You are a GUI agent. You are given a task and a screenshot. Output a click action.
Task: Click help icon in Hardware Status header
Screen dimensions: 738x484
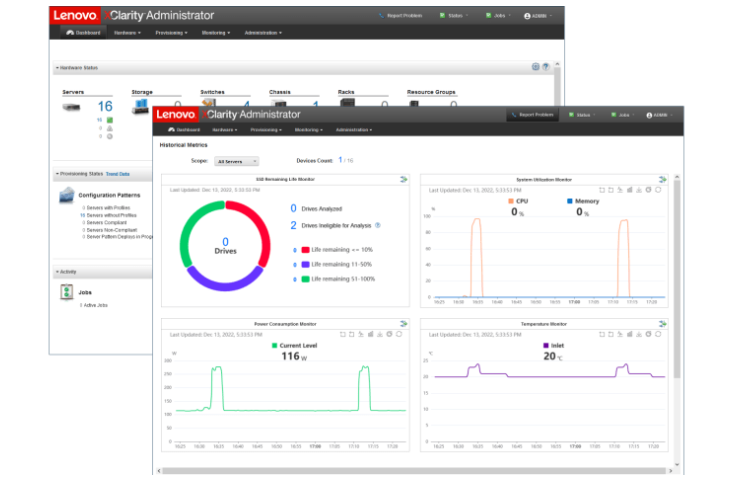(545, 67)
